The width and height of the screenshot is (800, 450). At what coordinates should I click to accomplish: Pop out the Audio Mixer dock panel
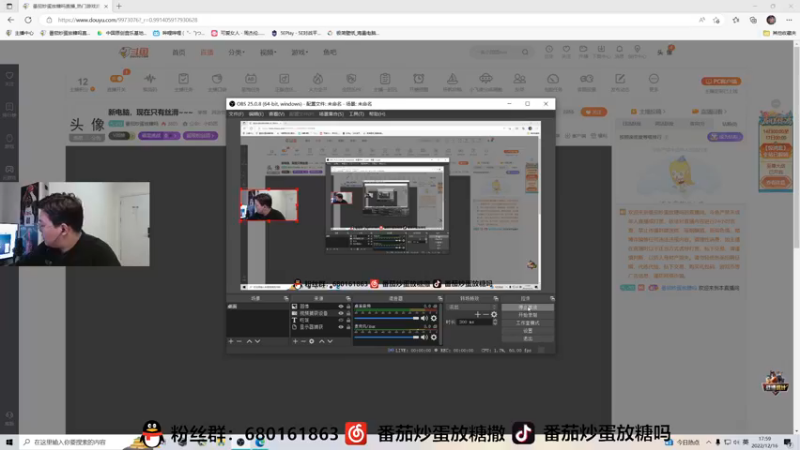440,298
